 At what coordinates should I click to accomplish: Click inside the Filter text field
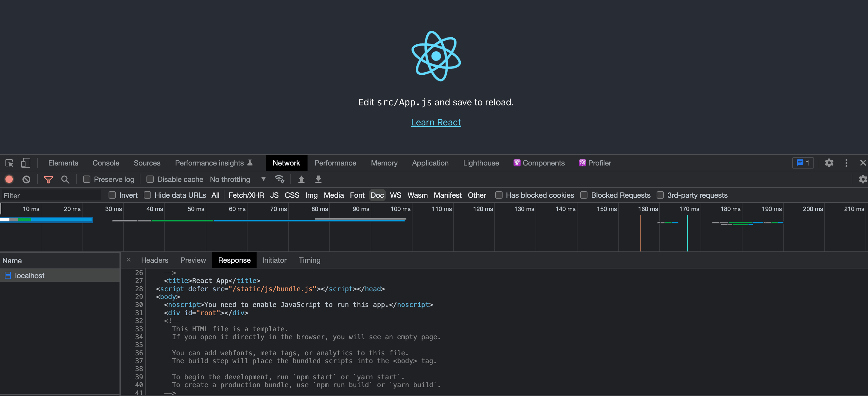(51, 195)
